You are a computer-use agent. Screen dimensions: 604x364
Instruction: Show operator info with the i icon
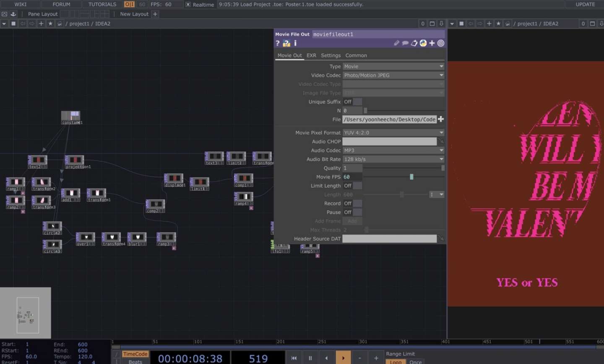[295, 43]
